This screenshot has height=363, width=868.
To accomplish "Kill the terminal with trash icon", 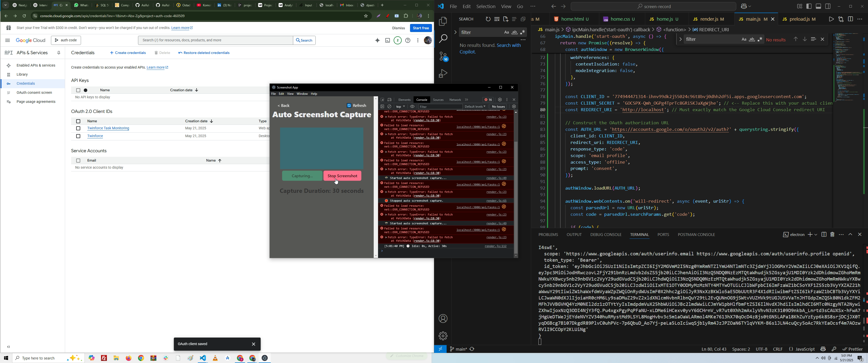I will 832,234.
